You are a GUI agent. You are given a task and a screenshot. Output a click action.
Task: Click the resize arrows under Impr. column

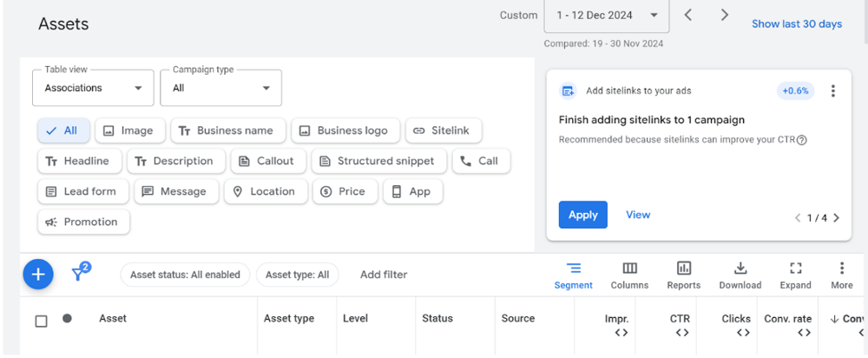pos(621,333)
